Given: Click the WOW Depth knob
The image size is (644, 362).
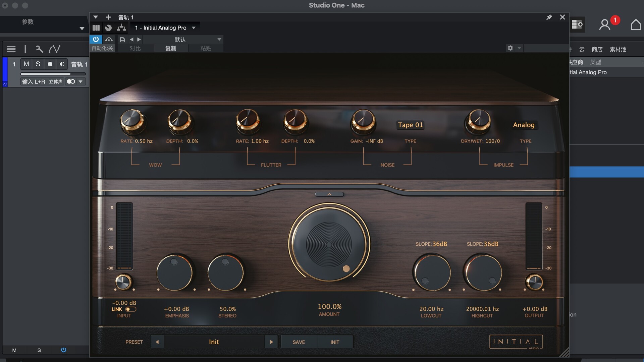Looking at the screenshot, I should (180, 121).
